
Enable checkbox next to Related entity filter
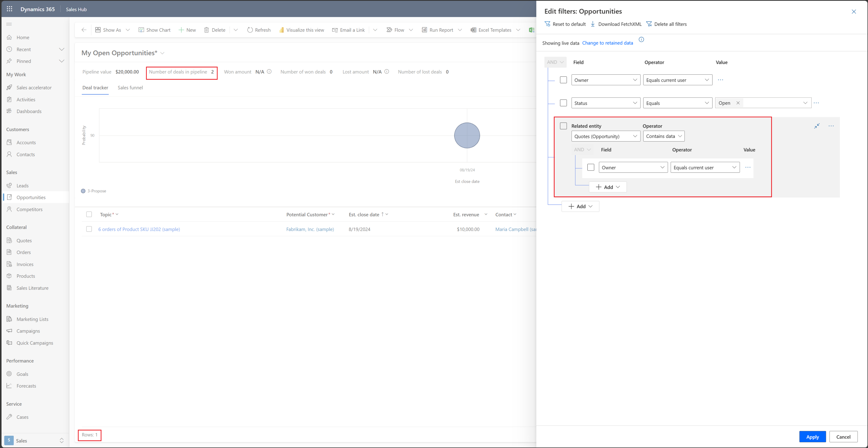563,126
